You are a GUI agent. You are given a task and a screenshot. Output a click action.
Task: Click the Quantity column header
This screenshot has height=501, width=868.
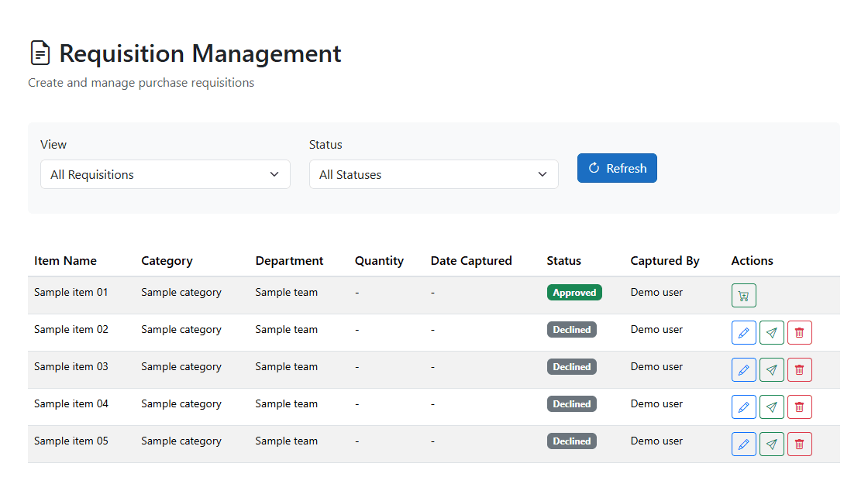click(x=379, y=260)
